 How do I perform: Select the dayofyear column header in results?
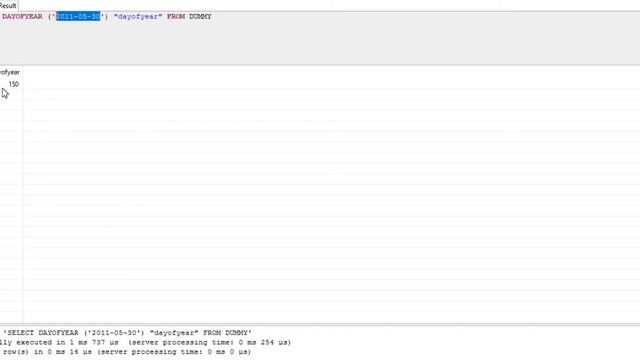tap(10, 72)
